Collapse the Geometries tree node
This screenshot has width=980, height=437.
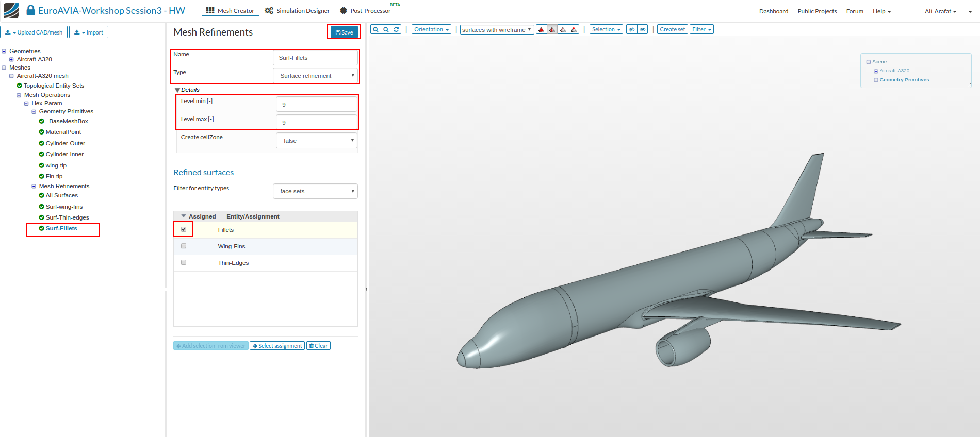(x=4, y=51)
